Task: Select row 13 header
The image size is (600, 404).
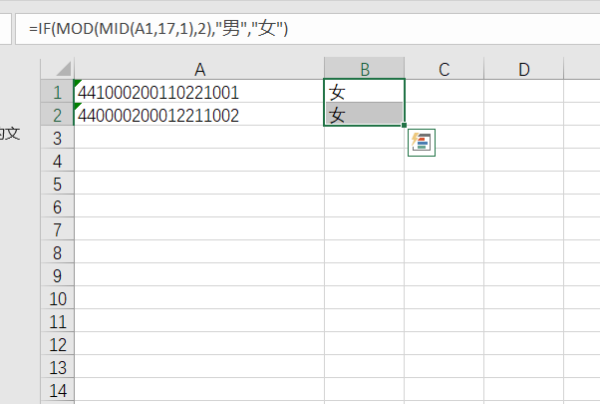Action: 57,367
